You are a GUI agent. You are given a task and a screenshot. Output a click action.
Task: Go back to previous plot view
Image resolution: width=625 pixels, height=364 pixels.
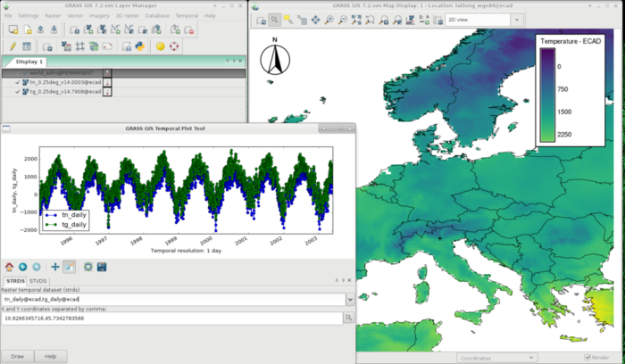(x=22, y=267)
